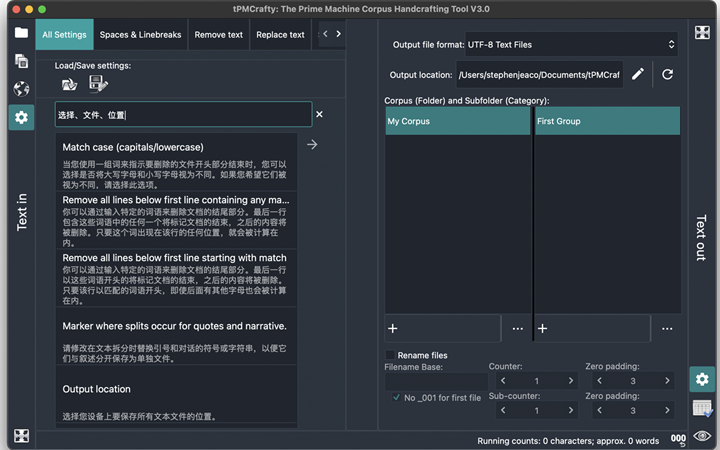
Task: Increase Sub-counter zero padding
Action: click(667, 410)
